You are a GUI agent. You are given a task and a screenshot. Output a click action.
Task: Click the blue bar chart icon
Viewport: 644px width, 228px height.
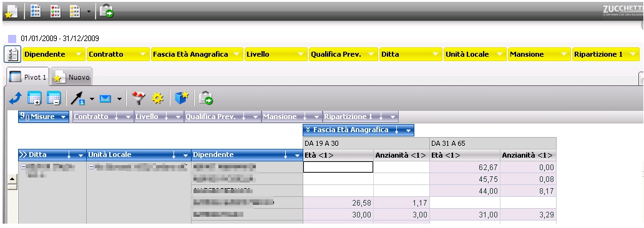105,99
